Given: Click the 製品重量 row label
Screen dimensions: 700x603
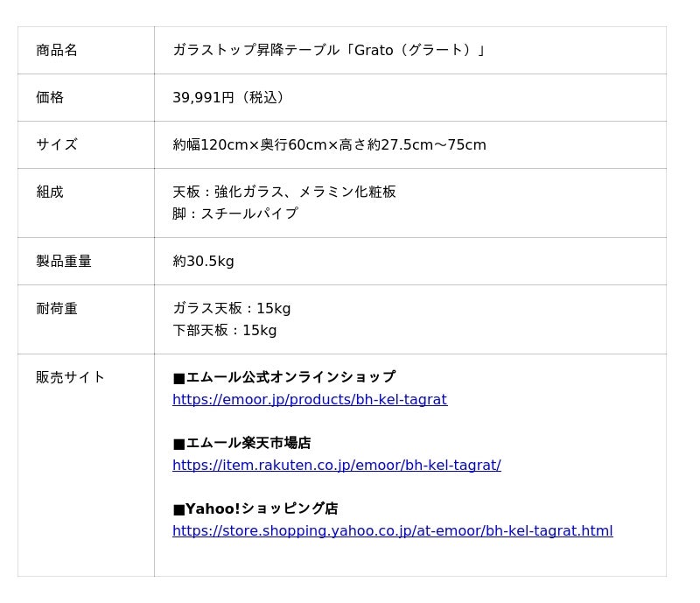Looking at the screenshot, I should tap(64, 262).
